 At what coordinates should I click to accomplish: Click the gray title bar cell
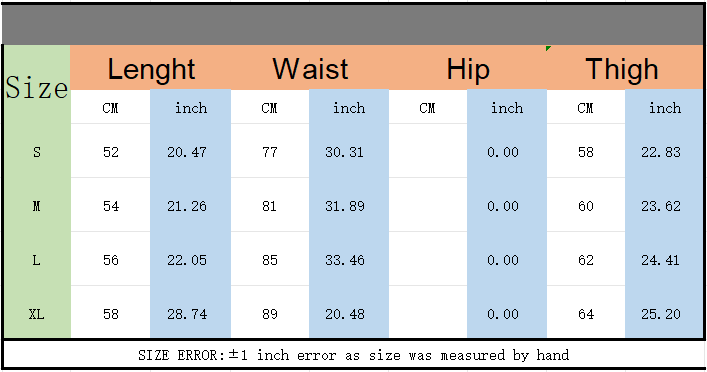pos(354,24)
